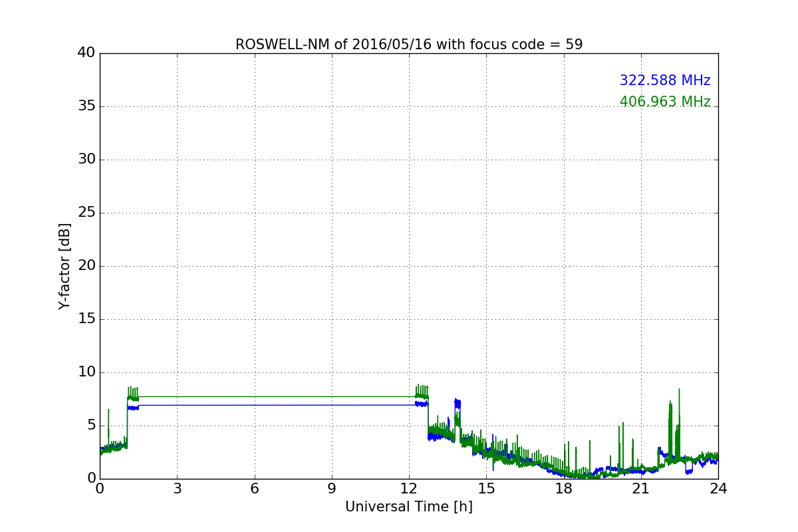
Task: Click x-axis tick label 6
Action: (x=255, y=489)
